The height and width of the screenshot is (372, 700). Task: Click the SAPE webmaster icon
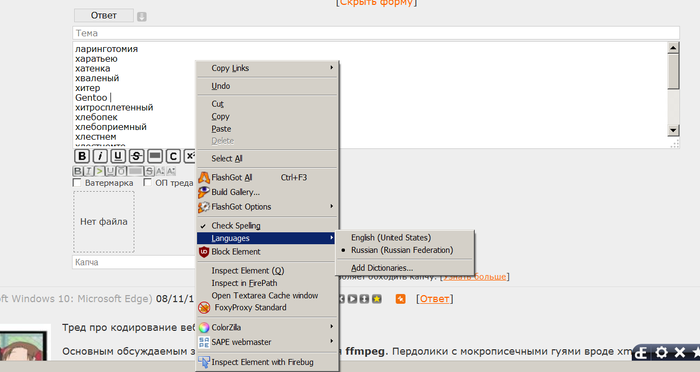[204, 343]
